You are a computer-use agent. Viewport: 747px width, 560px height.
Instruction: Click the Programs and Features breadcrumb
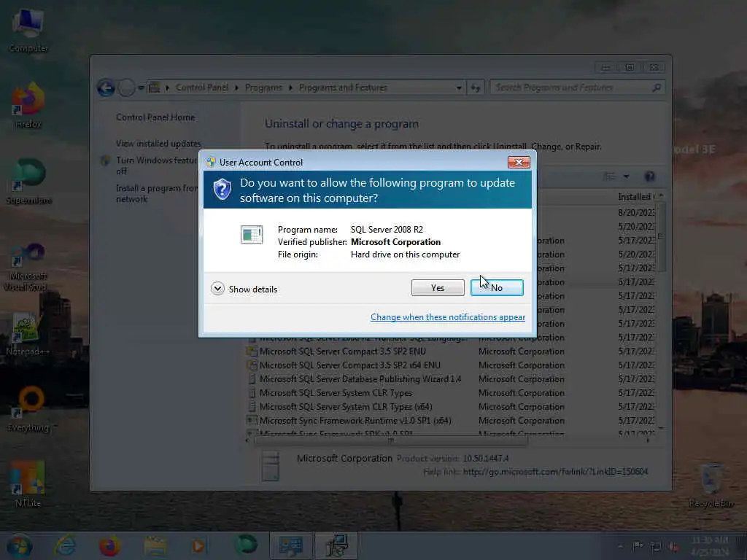pyautogui.click(x=343, y=87)
